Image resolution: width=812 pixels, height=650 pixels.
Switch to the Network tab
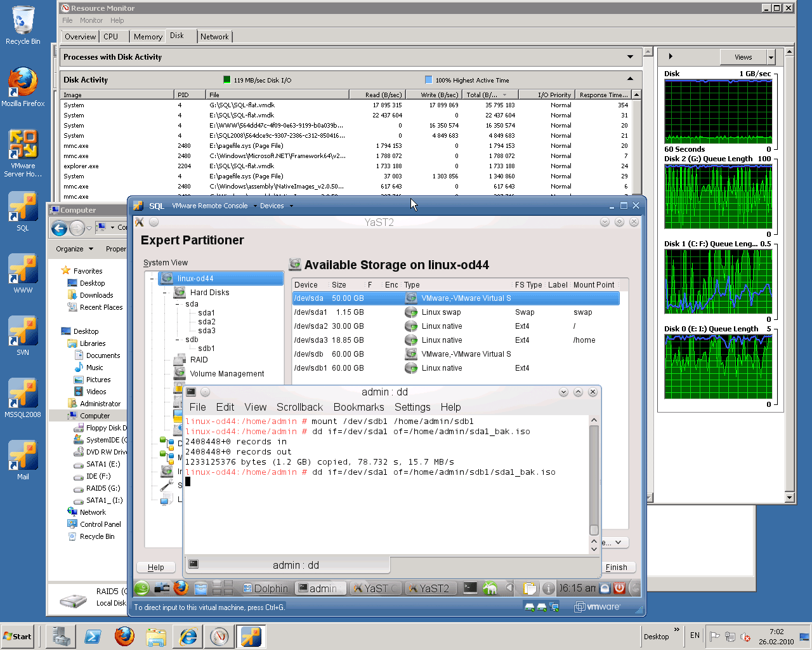coord(214,37)
